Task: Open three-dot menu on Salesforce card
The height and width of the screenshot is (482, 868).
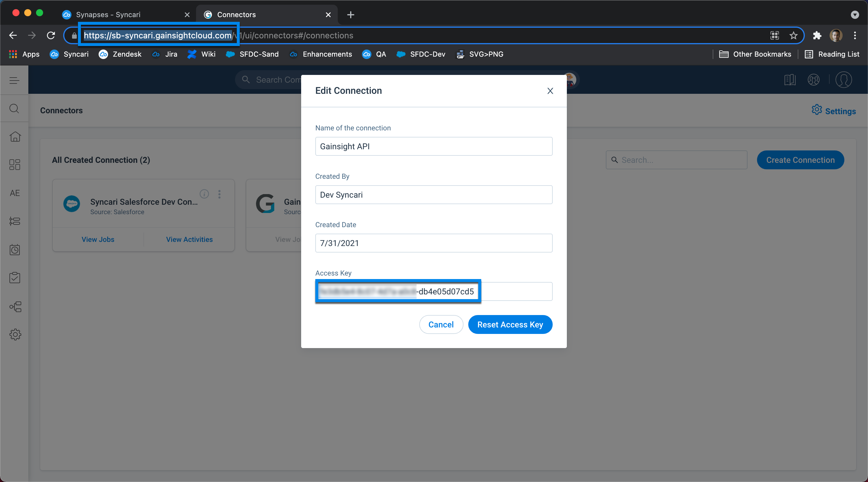Action: coord(219,194)
